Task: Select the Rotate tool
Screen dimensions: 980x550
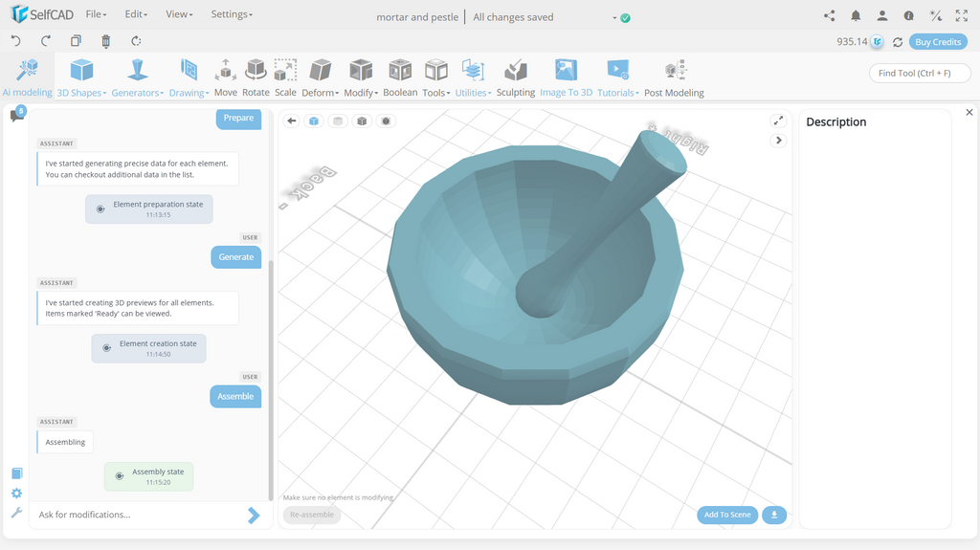Action: tap(256, 77)
